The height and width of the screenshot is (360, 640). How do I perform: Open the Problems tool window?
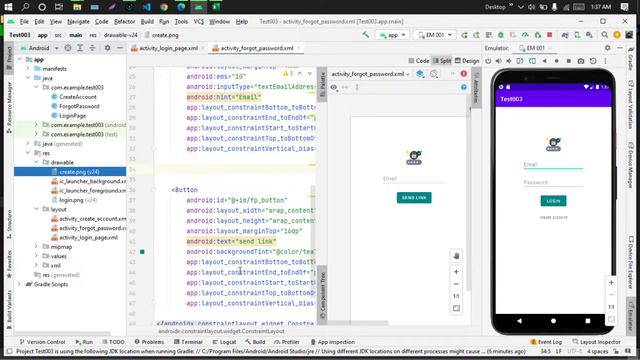point(149,342)
